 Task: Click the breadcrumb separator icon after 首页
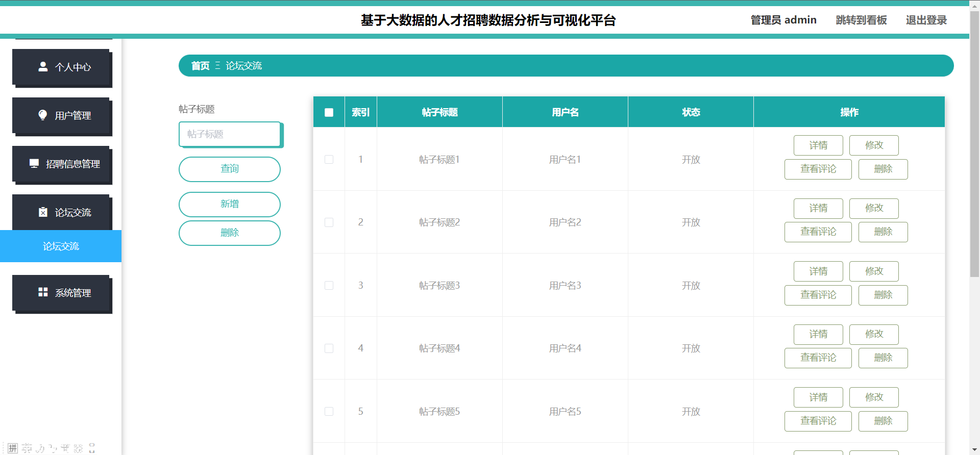[217, 65]
